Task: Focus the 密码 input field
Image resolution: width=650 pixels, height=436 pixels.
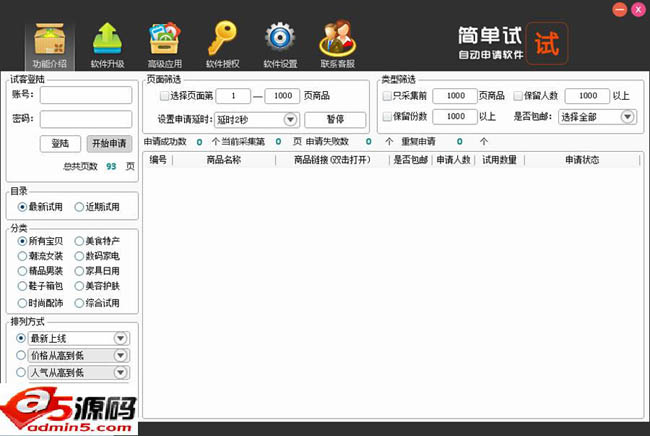Action: (x=86, y=119)
